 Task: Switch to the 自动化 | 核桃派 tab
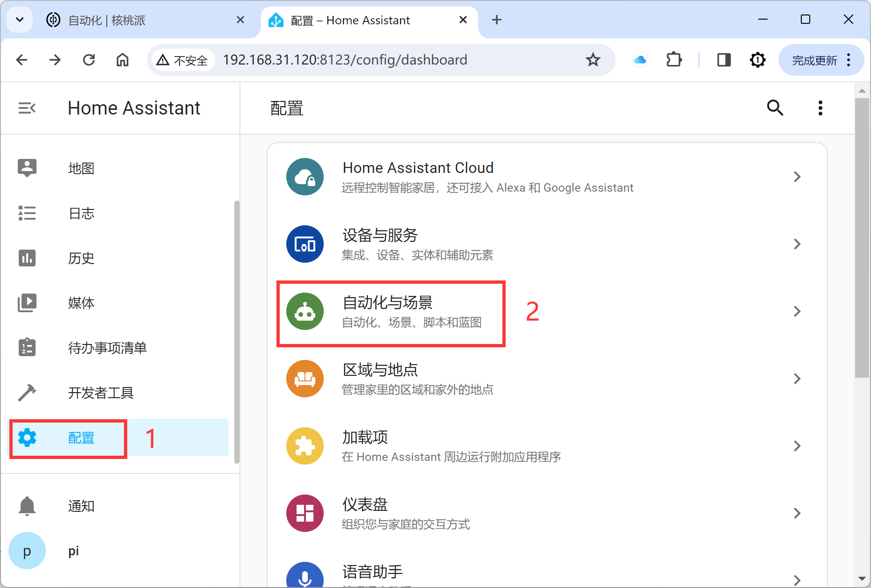pyautogui.click(x=140, y=20)
